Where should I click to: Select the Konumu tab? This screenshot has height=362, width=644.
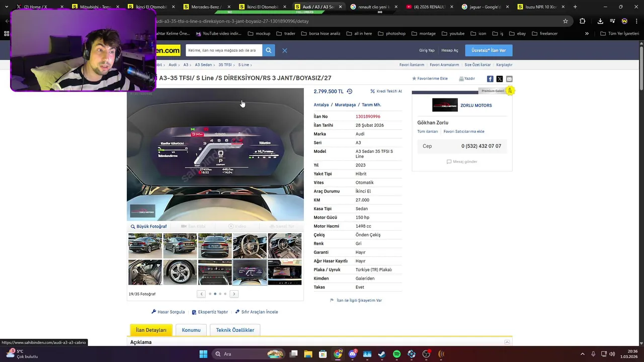pyautogui.click(x=191, y=330)
